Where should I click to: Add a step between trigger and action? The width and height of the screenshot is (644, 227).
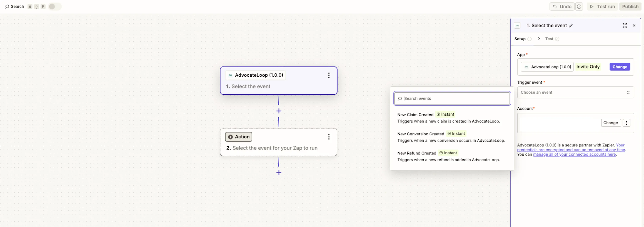tap(279, 111)
